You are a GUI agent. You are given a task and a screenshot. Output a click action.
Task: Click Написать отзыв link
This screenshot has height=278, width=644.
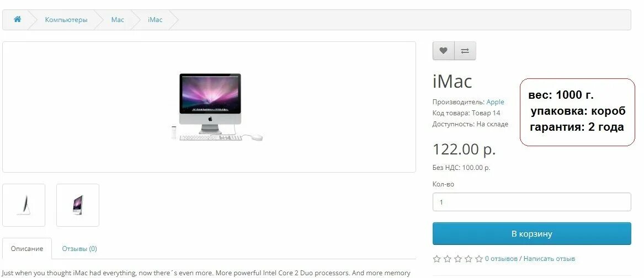(x=549, y=259)
